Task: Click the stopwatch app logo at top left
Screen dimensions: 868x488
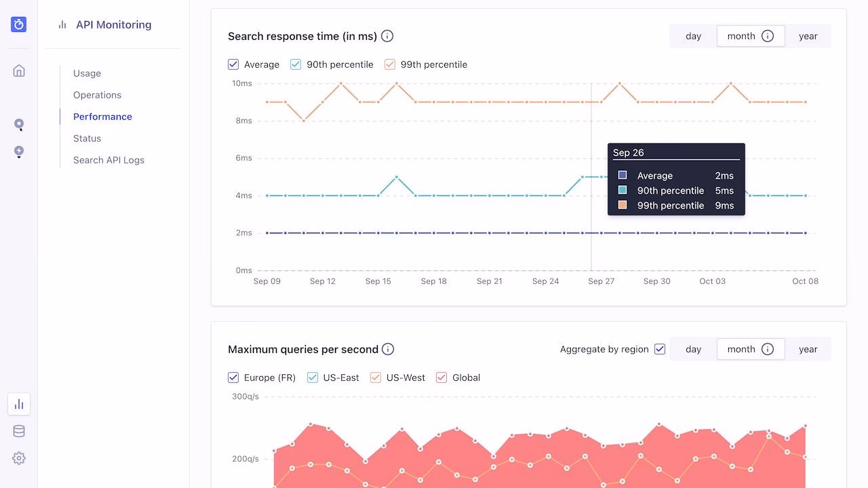Action: (x=18, y=24)
